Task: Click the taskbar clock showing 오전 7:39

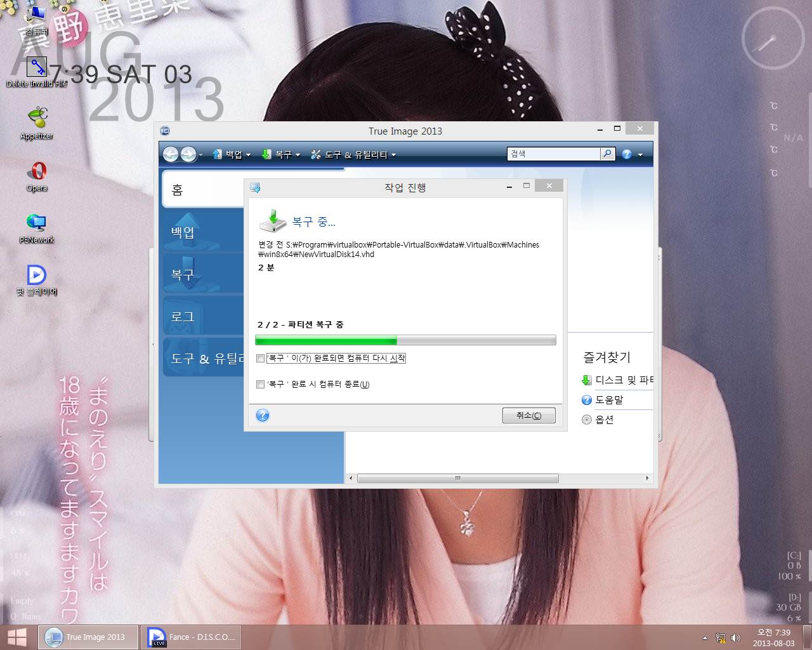Action: [x=773, y=638]
